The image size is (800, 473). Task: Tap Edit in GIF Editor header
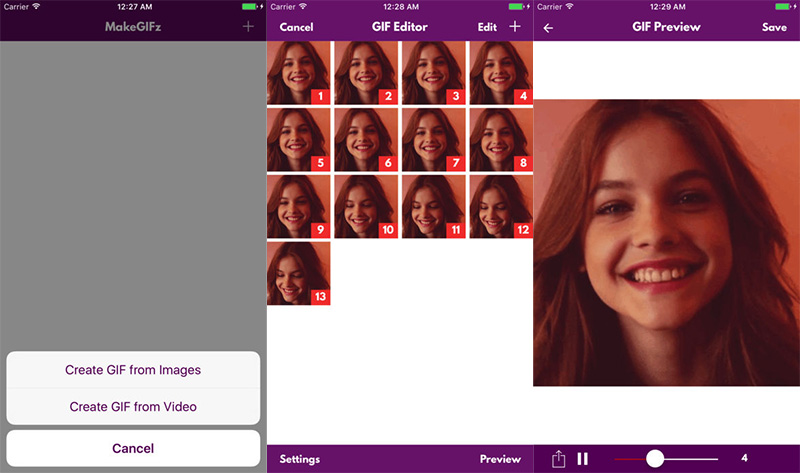click(487, 28)
